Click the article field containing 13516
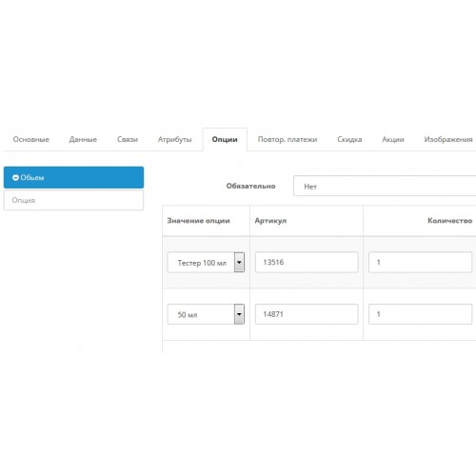 [x=307, y=262]
